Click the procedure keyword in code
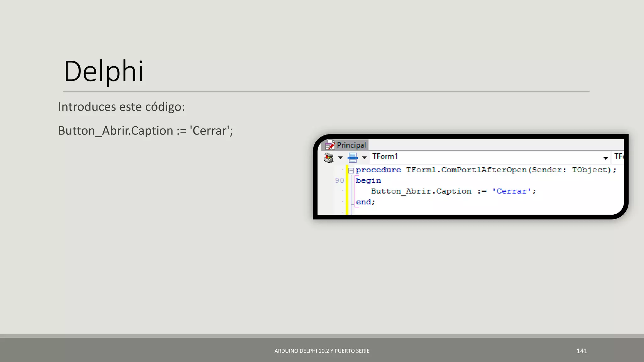 pyautogui.click(x=378, y=170)
